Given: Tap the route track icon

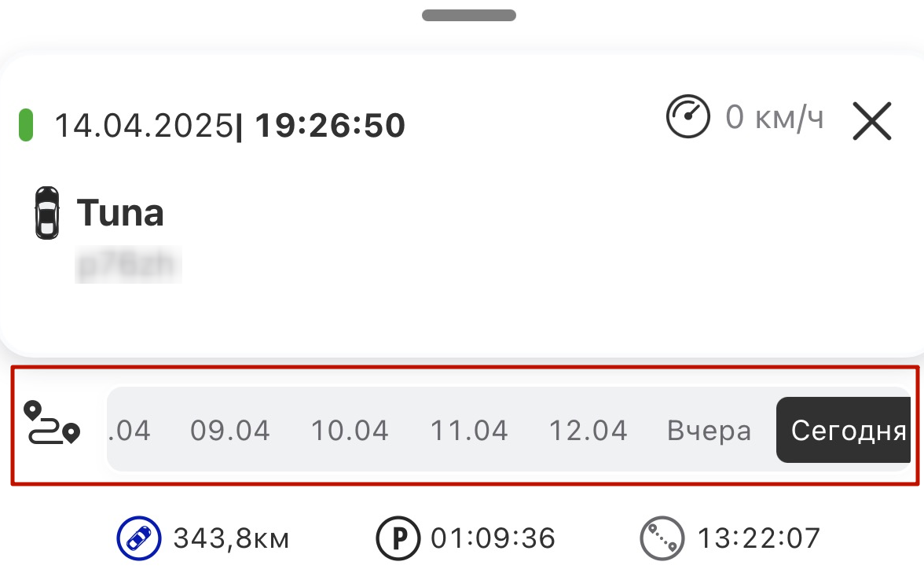Looking at the screenshot, I should [x=52, y=423].
